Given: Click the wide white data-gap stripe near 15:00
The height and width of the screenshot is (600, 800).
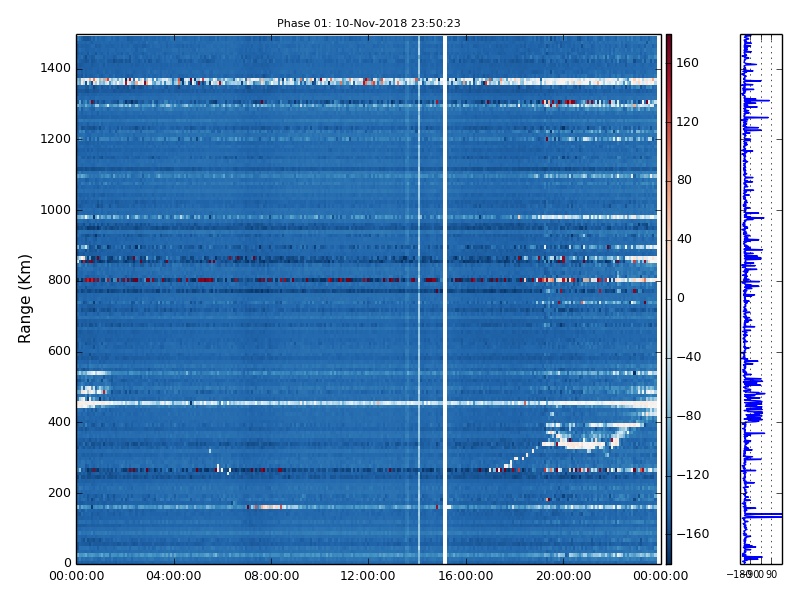Looking at the screenshot, I should point(445,299).
